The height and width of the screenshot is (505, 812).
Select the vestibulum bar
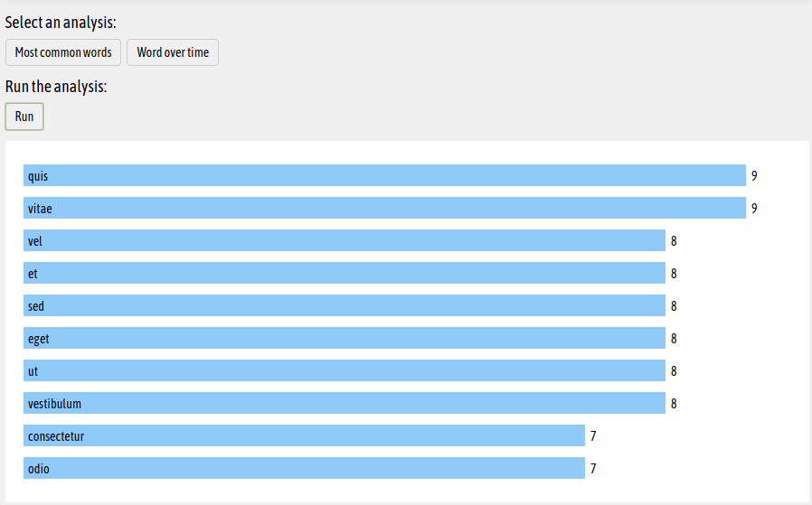pos(345,404)
